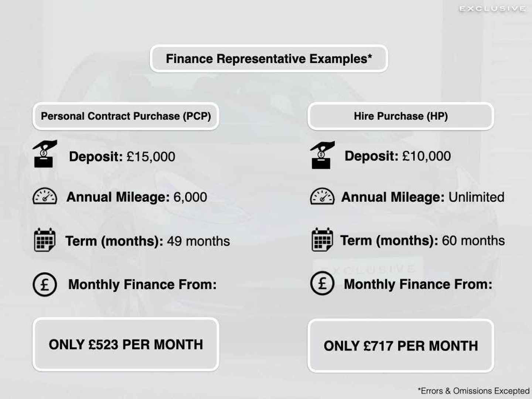Select the Finance Representative Examples heading box
The width and height of the screenshot is (532, 399).
click(x=269, y=58)
